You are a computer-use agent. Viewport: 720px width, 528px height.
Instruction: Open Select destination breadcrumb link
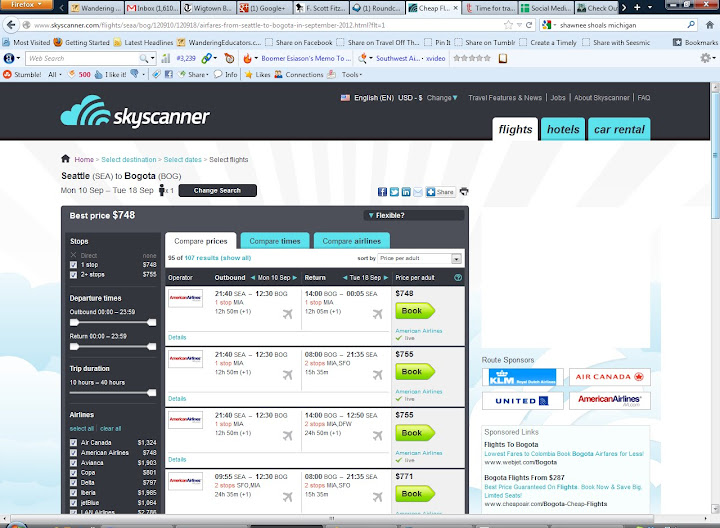click(x=129, y=159)
